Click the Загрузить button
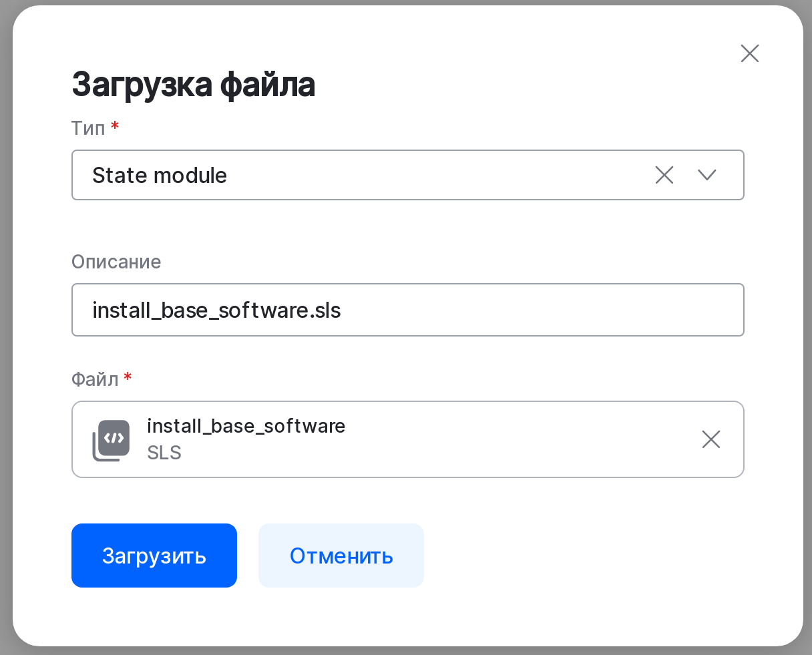 point(154,555)
